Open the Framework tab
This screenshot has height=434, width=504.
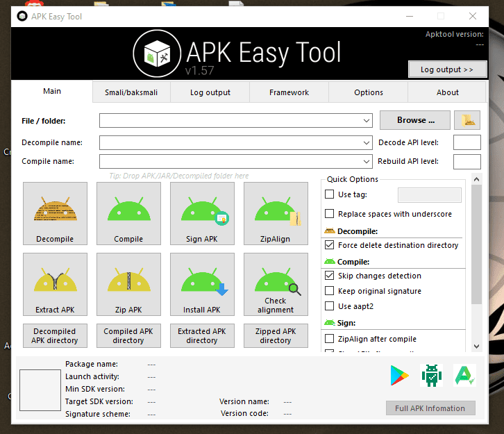(289, 92)
